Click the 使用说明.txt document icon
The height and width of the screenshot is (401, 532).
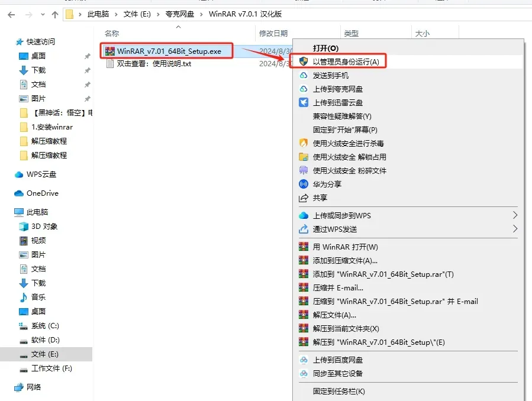[110, 64]
